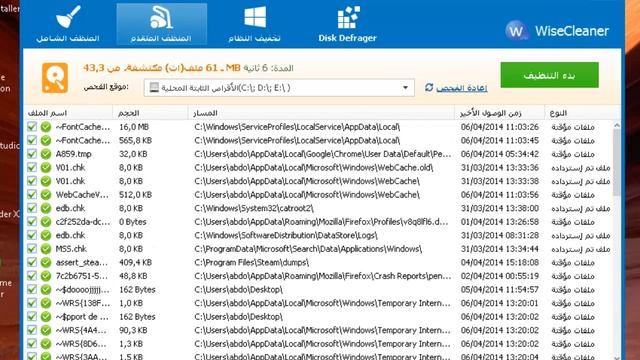Uncheck the c2f252da-dc... file checkbox

32,222
